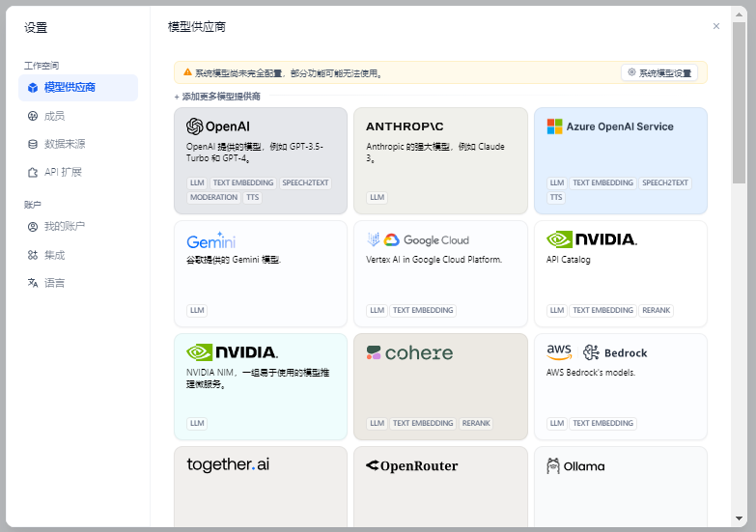
Task: Click the AWS Bedrock logo
Action: pos(597,352)
